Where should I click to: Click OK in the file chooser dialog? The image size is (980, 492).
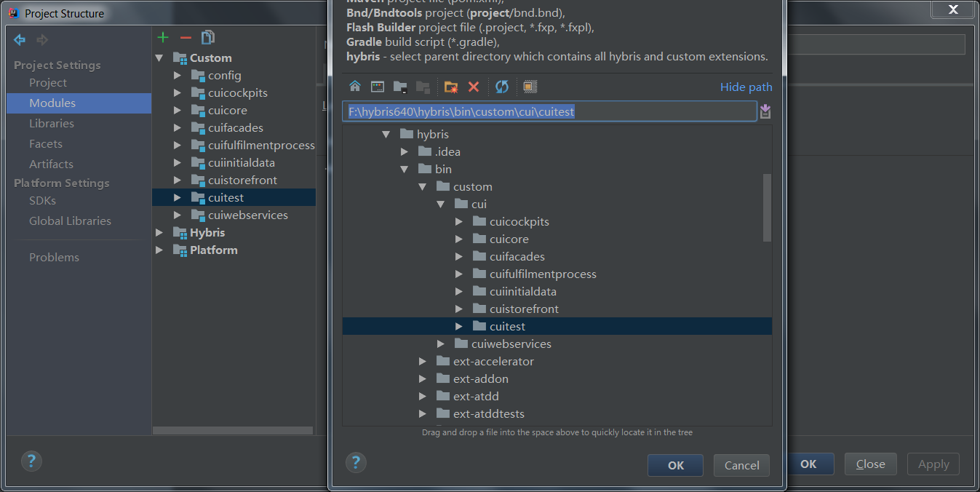[x=676, y=465]
